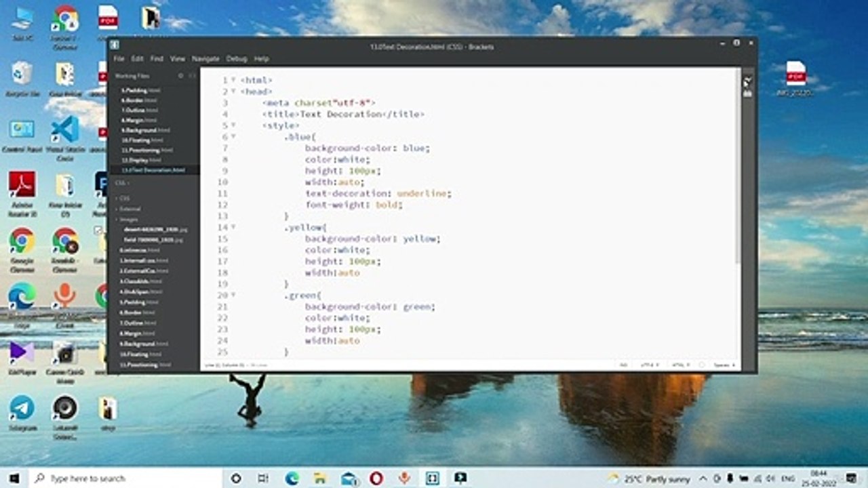Toggle the linting status circle in status bar
Image resolution: width=868 pixels, height=488 pixels.
tap(701, 365)
